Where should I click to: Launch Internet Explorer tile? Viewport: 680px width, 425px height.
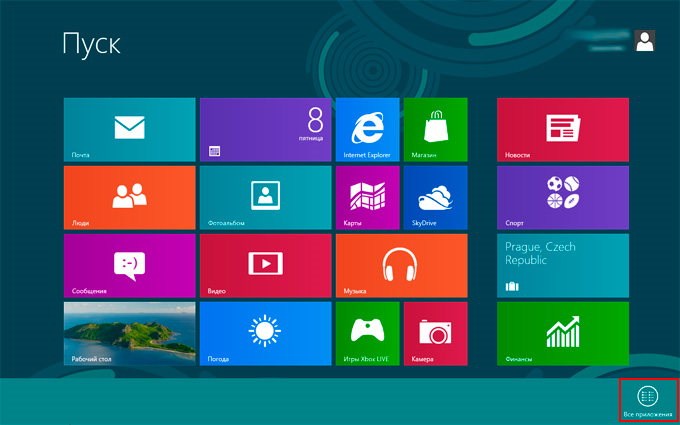coord(367,130)
